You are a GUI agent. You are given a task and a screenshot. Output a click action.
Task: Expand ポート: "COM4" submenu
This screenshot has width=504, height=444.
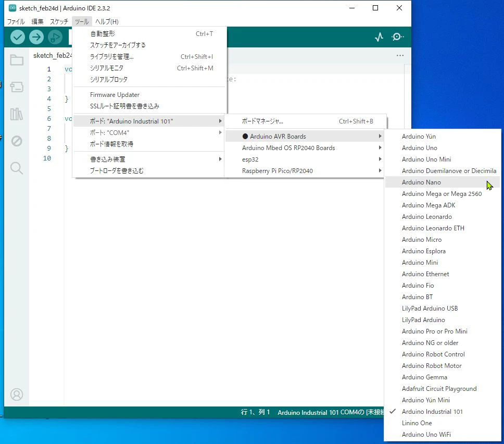[x=149, y=133]
